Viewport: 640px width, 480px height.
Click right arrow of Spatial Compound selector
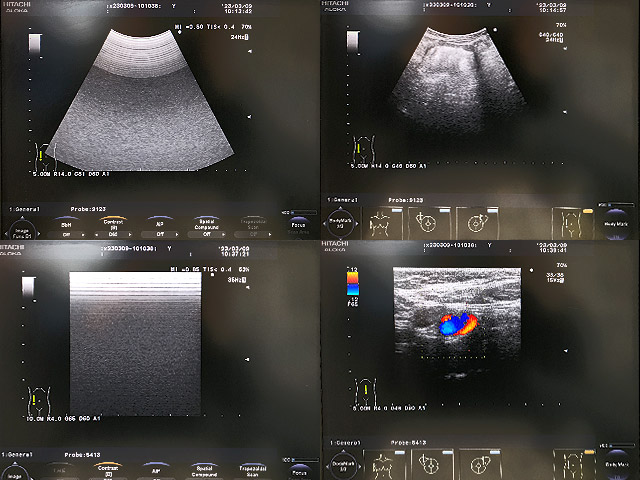(224, 234)
